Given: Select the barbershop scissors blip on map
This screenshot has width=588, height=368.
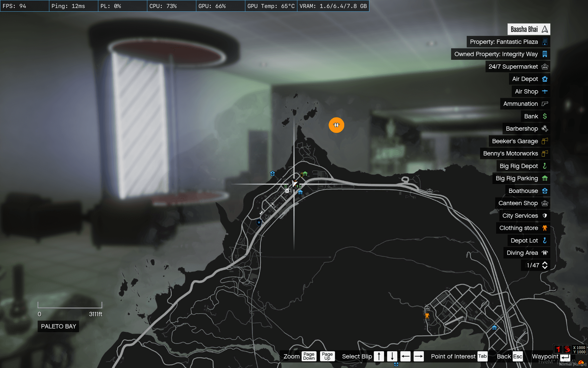Looking at the screenshot, I should 272,205.
